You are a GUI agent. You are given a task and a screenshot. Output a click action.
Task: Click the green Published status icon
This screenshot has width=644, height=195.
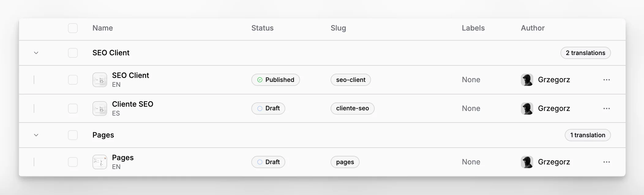pyautogui.click(x=260, y=80)
